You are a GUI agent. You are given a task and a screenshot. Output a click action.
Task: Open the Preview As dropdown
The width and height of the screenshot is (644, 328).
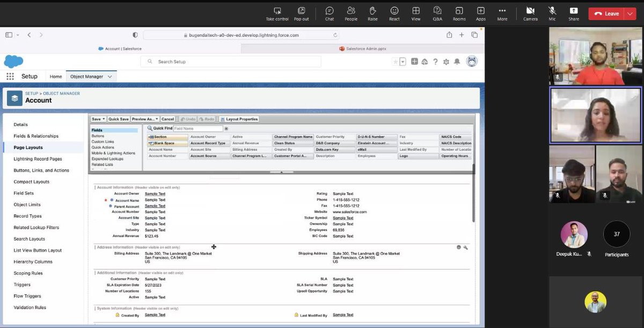pos(145,119)
